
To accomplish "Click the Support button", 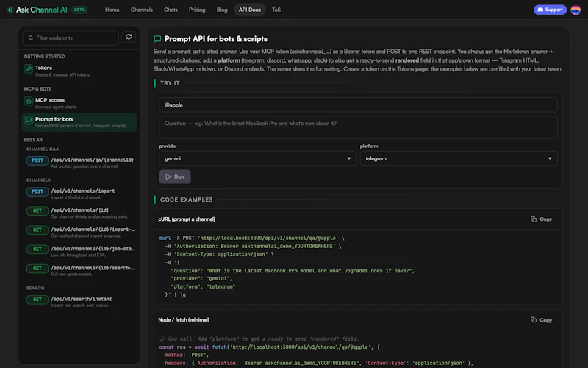I will tap(550, 10).
